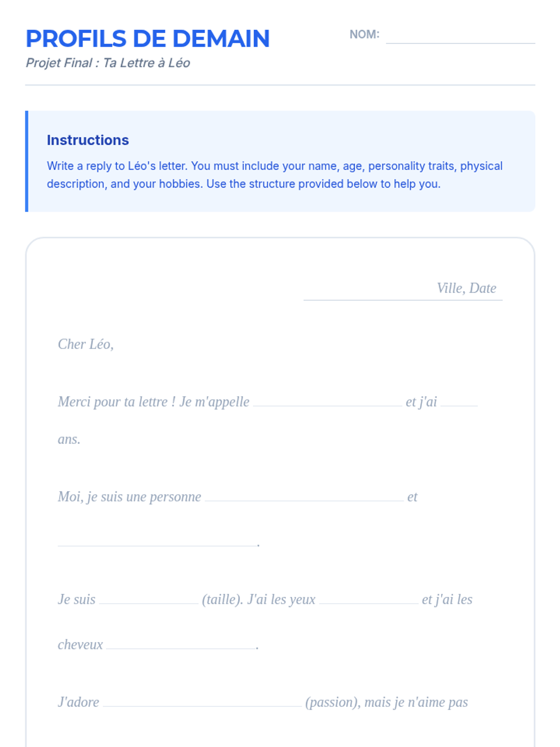Click the taille height blank

click(148, 599)
